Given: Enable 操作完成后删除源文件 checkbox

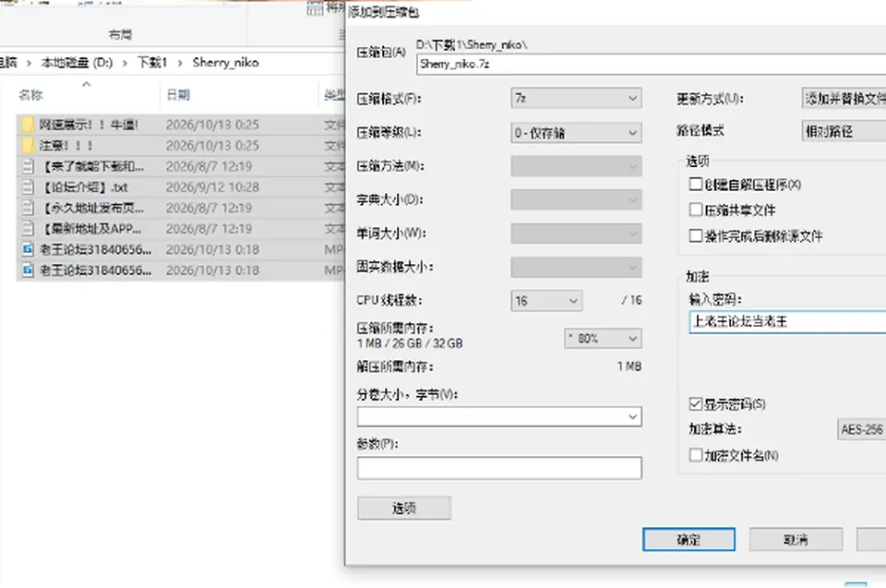Looking at the screenshot, I should 696,235.
